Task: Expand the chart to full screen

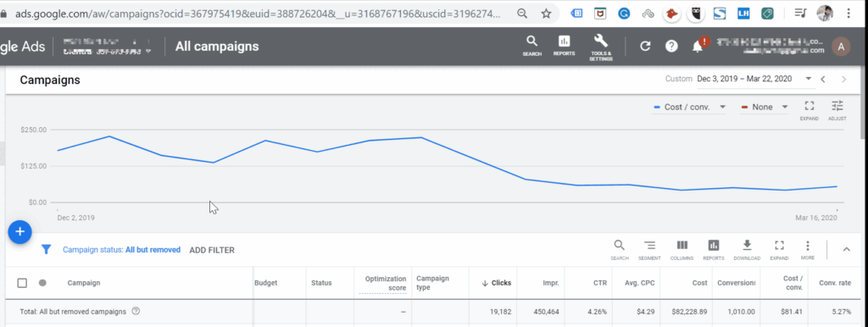Action: (x=809, y=110)
